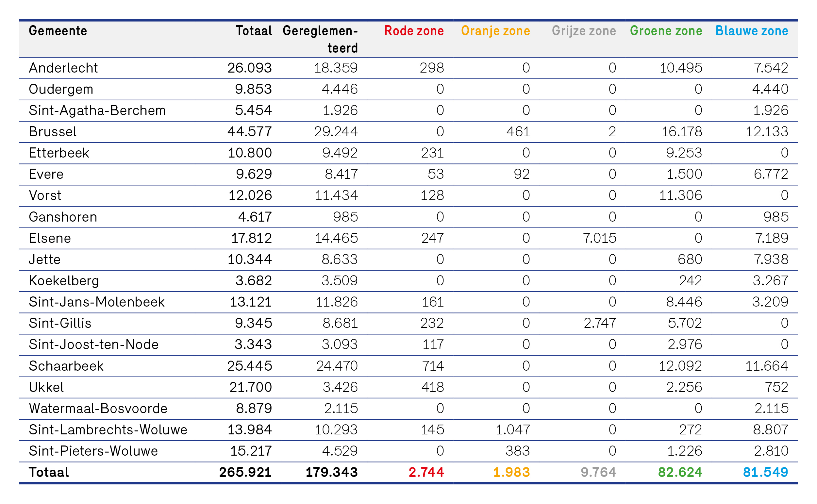Click Vorst green zone value 11.306
This screenshot has width=817, height=504.
681,195
